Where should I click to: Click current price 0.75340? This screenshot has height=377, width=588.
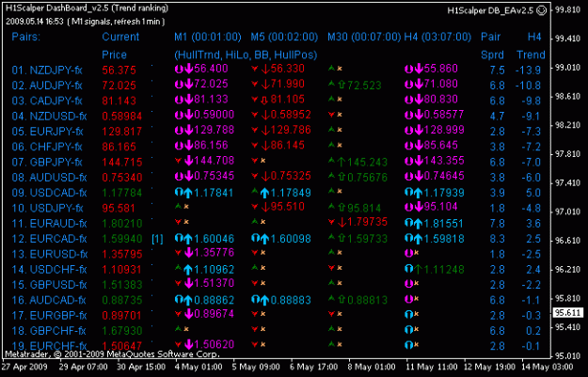coord(122,178)
